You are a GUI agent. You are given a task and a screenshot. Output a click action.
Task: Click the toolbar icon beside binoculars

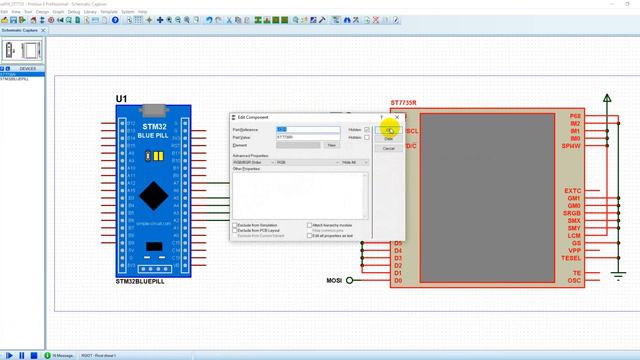(356, 20)
